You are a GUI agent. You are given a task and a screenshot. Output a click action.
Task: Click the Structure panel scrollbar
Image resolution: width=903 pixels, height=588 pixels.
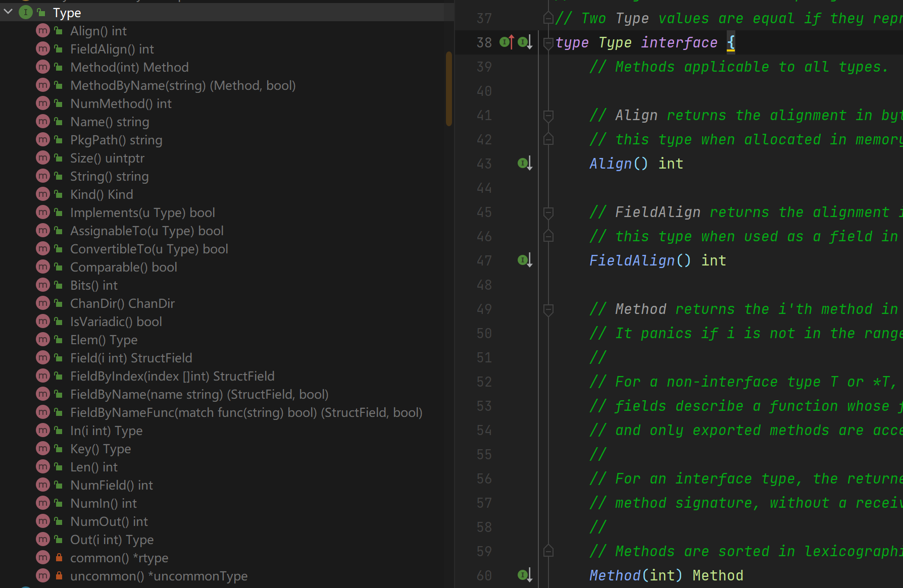[449, 86]
